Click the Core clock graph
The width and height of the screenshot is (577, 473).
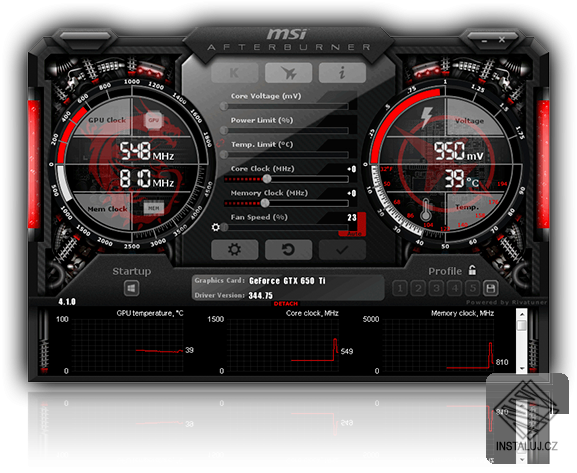tap(283, 345)
